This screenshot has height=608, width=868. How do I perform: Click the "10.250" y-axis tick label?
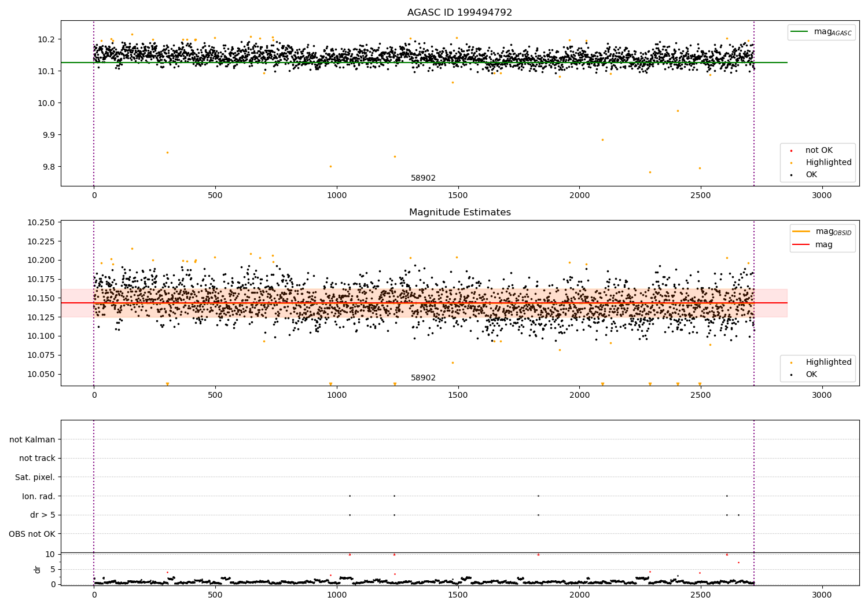[x=42, y=223]
